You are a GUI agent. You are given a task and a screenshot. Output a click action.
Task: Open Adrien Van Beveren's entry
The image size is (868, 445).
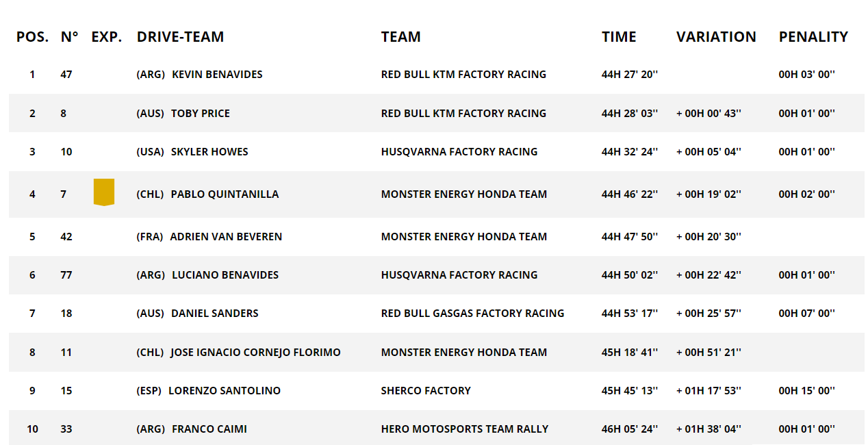tap(226, 236)
